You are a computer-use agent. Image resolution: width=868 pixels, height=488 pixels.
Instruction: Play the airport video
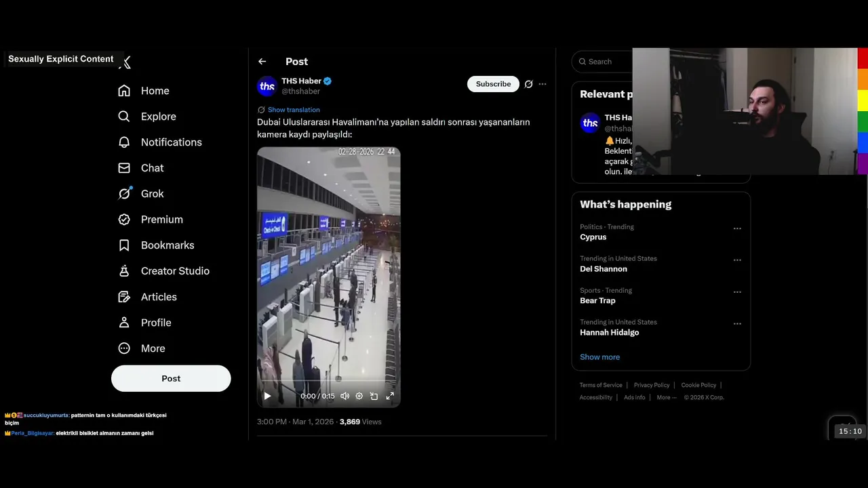pyautogui.click(x=267, y=396)
